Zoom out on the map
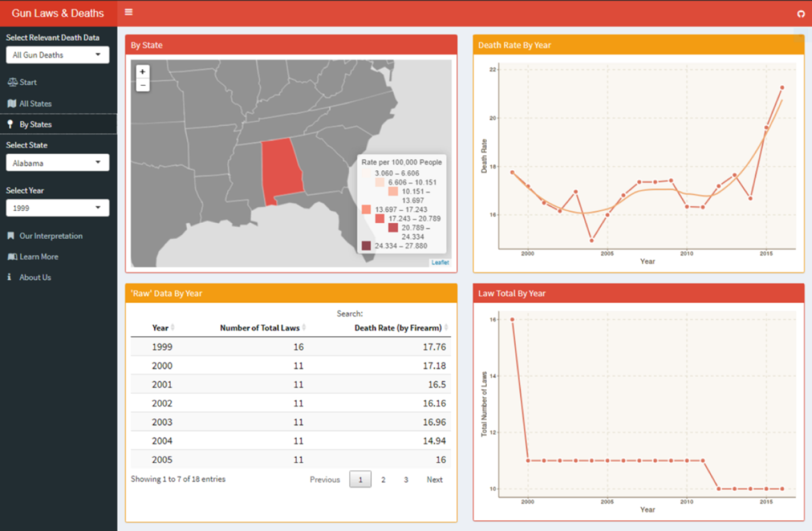The height and width of the screenshot is (531, 812). pos(142,85)
